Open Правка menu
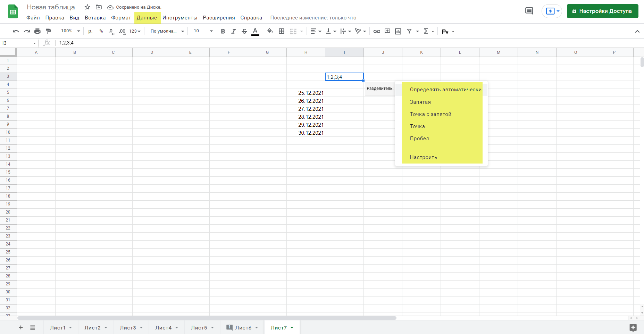The image size is (644, 334). point(55,18)
